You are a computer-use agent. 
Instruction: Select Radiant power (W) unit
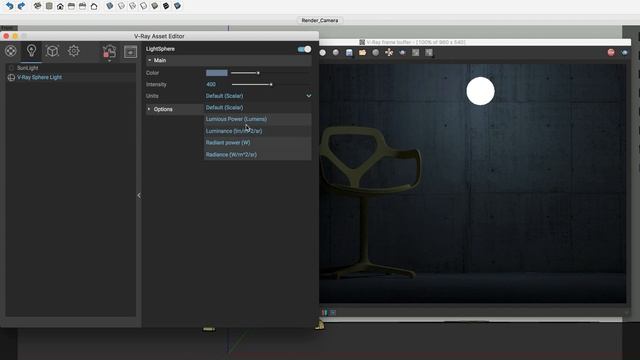pyautogui.click(x=258, y=143)
